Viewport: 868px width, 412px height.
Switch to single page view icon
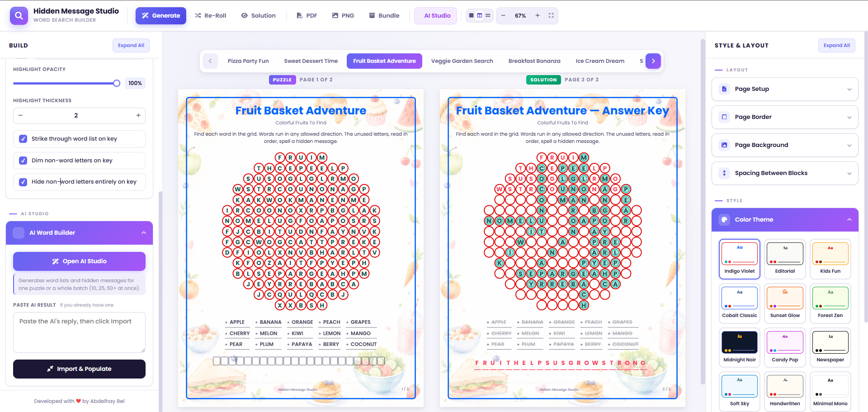[x=472, y=15]
